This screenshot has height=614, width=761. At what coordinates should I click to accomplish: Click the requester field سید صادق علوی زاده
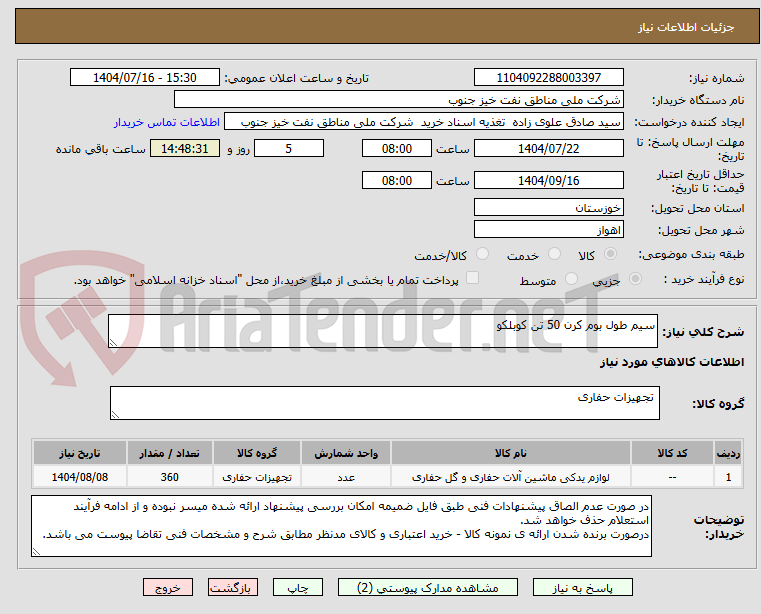coord(424,122)
